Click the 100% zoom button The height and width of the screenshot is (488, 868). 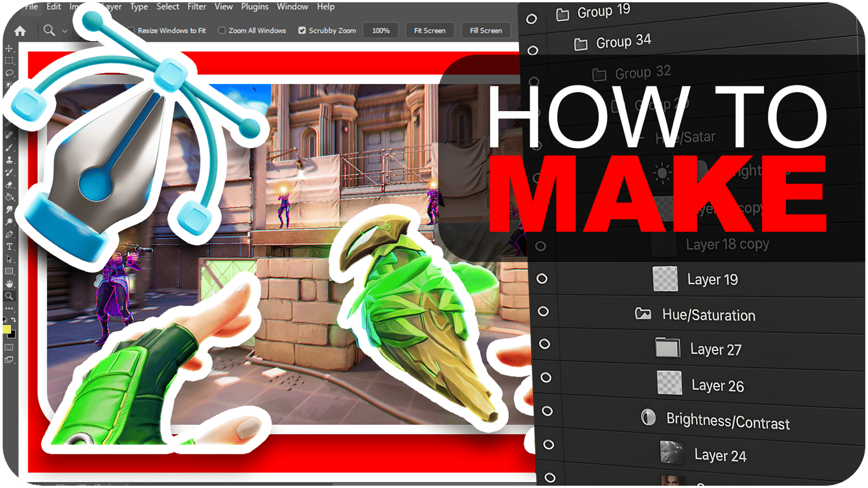381,31
